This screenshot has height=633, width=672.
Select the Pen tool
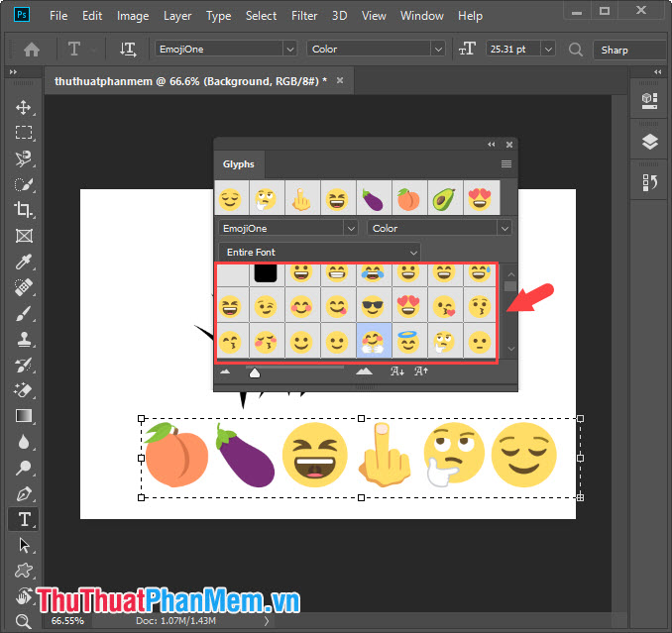point(24,493)
